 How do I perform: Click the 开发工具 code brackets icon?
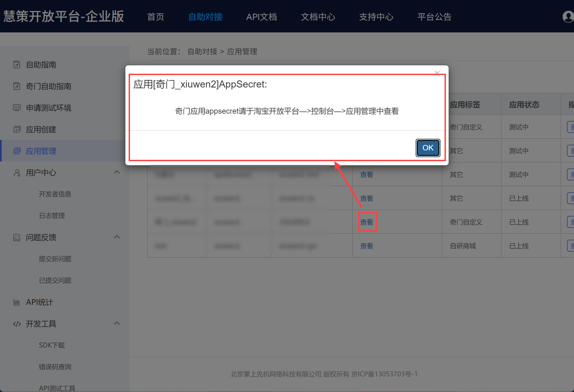pos(17,324)
